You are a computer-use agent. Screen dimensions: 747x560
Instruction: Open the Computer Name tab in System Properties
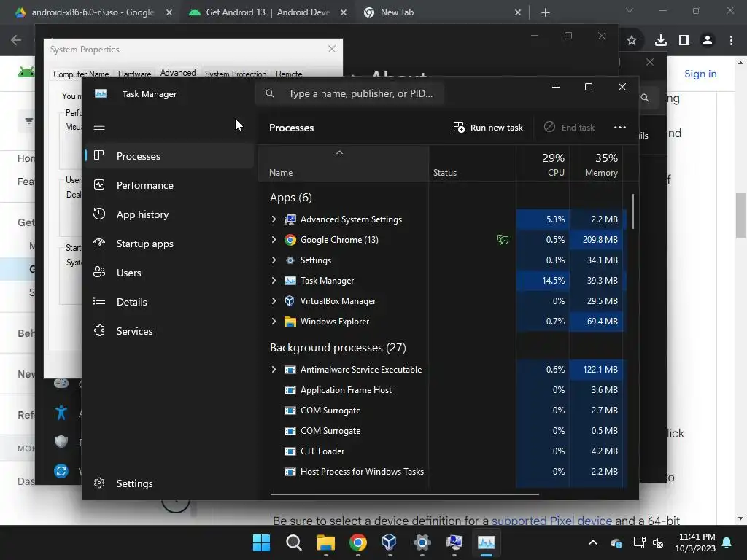pos(81,74)
